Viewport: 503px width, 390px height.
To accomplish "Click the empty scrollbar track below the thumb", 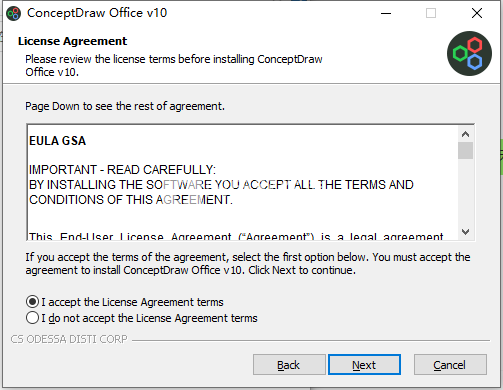I will click(465, 192).
